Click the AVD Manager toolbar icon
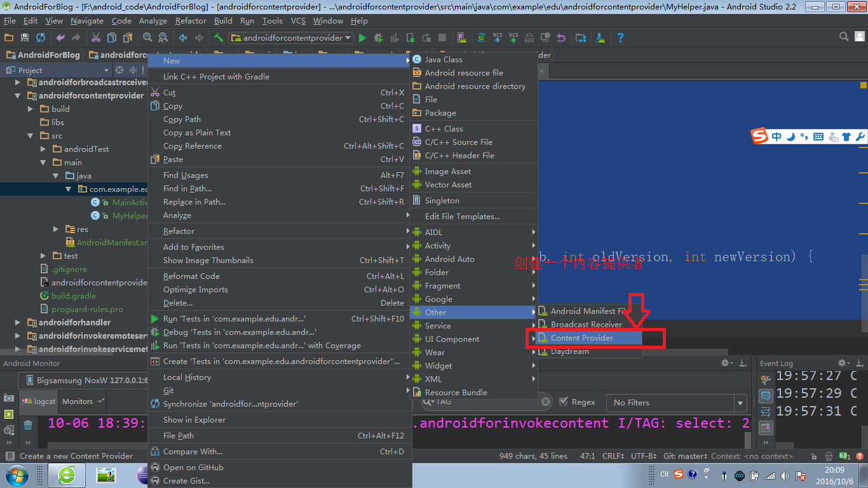This screenshot has width=868, height=488. point(461,38)
